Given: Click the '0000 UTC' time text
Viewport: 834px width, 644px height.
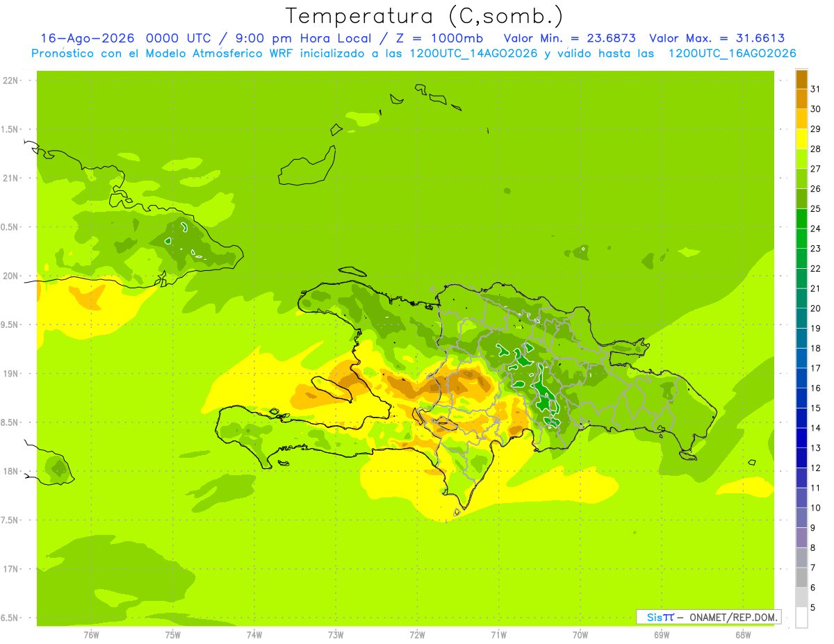Looking at the screenshot, I should (x=177, y=38).
